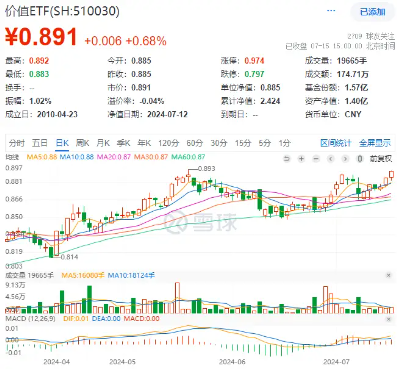
Task: Click the 成立日 2010-04-23 date
Action: [x=57, y=114]
